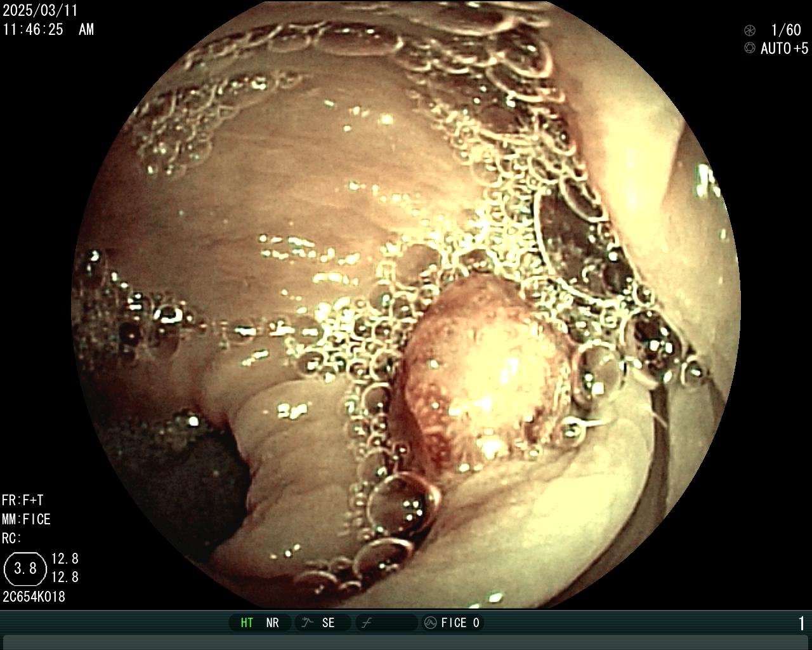
Task: Click the image counter 1 at bottom right
Action: (802, 623)
